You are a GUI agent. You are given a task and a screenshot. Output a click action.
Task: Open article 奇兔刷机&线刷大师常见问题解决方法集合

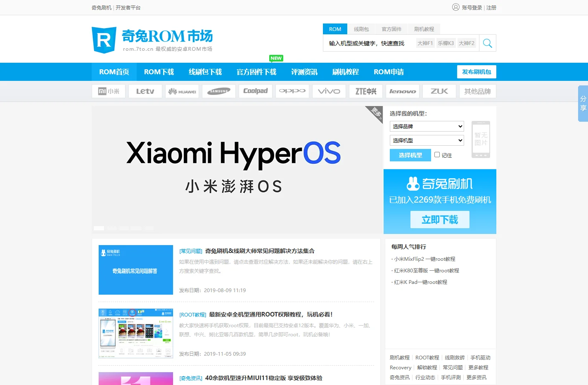tap(260, 251)
